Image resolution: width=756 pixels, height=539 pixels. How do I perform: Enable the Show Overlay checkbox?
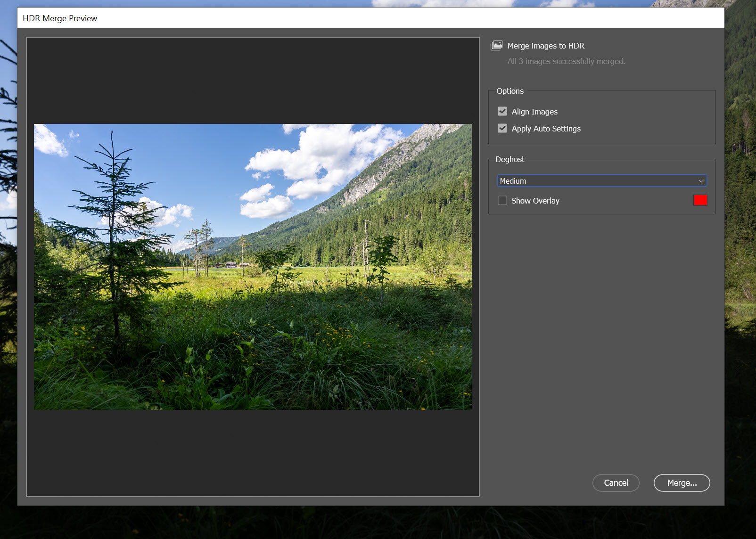[x=502, y=200]
